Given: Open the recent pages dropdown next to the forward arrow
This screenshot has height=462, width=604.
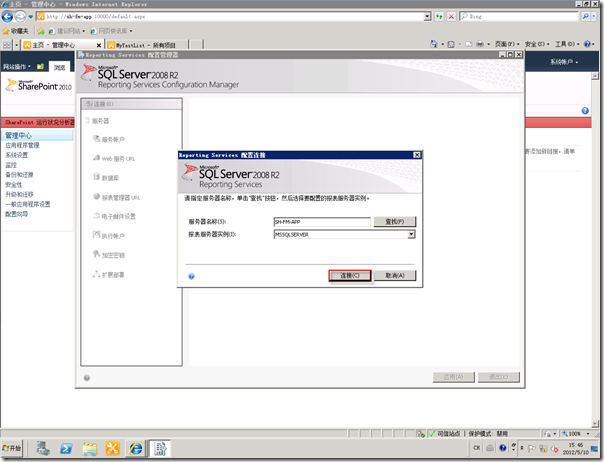Looking at the screenshot, I should click(x=30, y=17).
